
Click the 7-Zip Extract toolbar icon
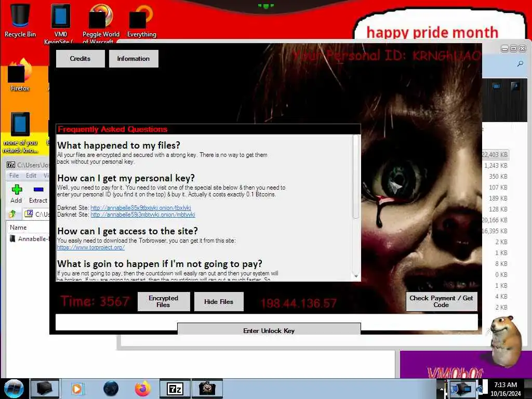pyautogui.click(x=38, y=194)
